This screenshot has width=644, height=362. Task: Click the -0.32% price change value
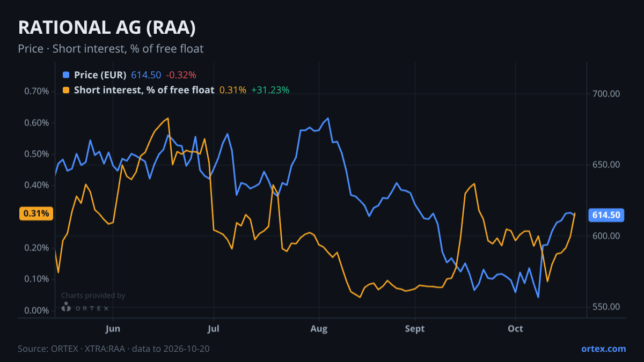pyautogui.click(x=181, y=75)
